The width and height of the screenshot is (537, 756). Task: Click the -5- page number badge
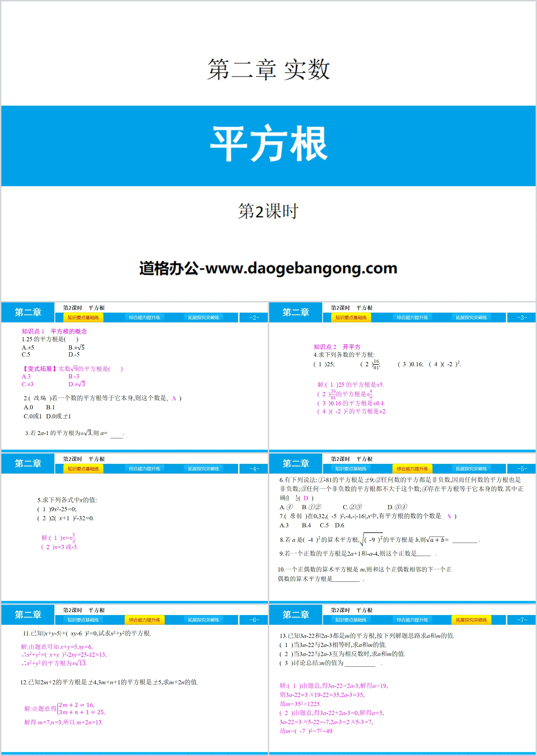[x=522, y=469]
